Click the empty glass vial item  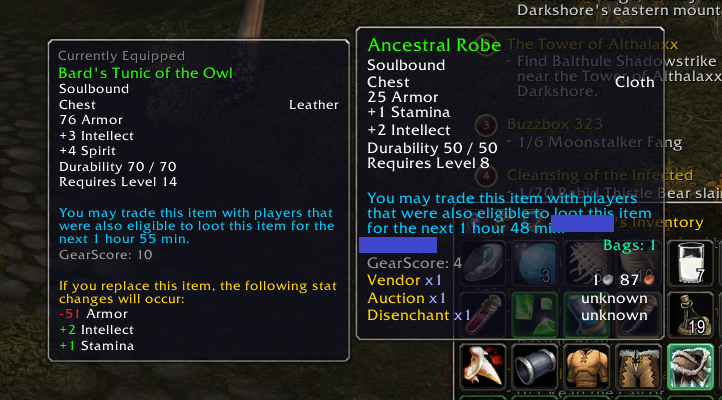[639, 315]
